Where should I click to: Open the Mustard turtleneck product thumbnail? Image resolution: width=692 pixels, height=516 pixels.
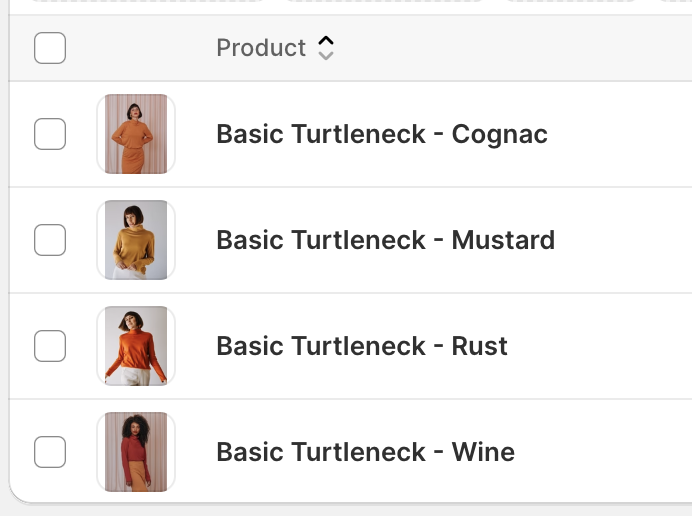tap(136, 240)
